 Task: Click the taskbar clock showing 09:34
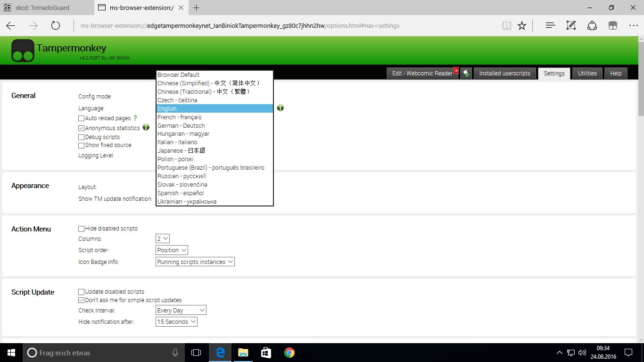point(603,352)
